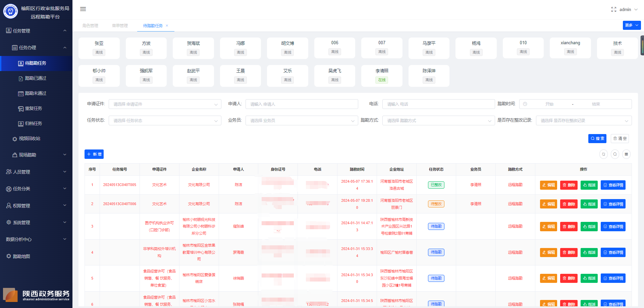
Task: Expand the 系统管理 sidebar menu
Action: pyautogui.click(x=36, y=222)
